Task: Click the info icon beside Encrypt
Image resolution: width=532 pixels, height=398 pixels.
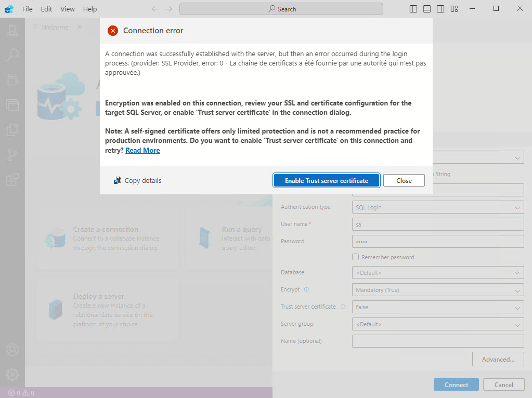Action: coord(306,290)
